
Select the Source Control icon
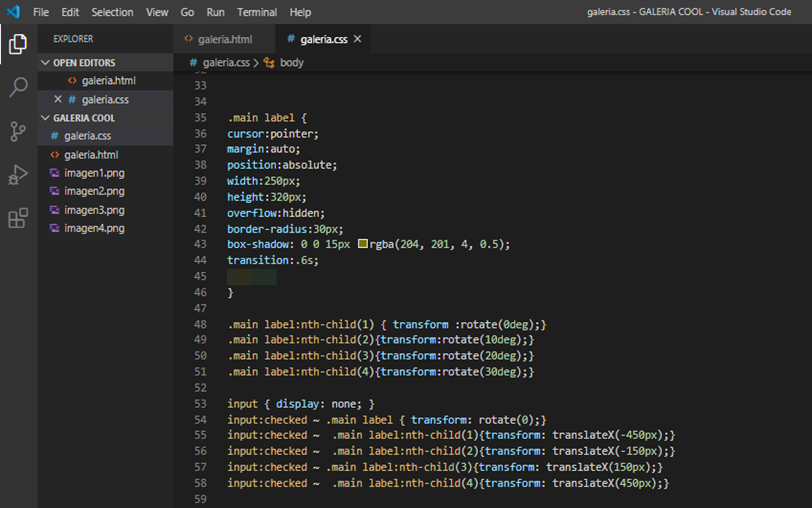17,131
